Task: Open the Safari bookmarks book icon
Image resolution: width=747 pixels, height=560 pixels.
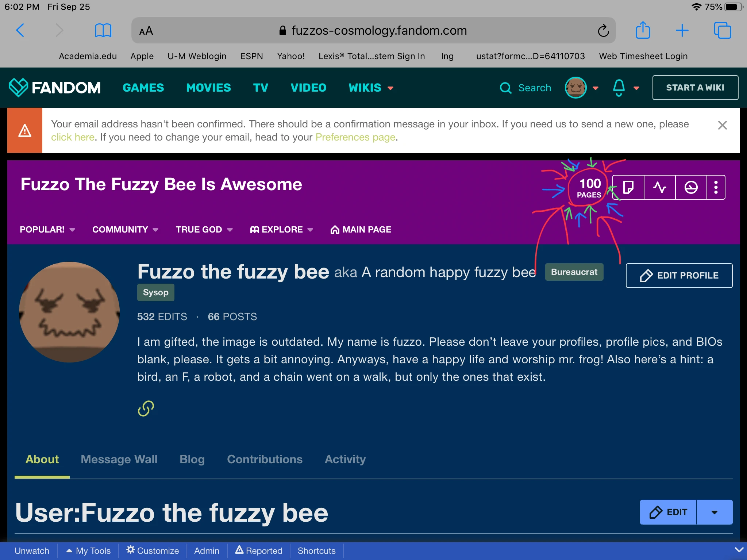Action: [103, 30]
